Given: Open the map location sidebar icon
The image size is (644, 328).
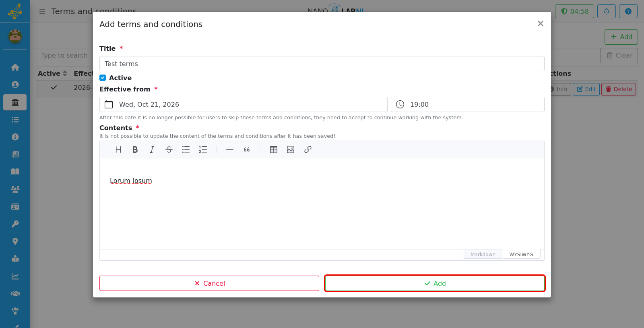Looking at the screenshot, I should 15,241.
